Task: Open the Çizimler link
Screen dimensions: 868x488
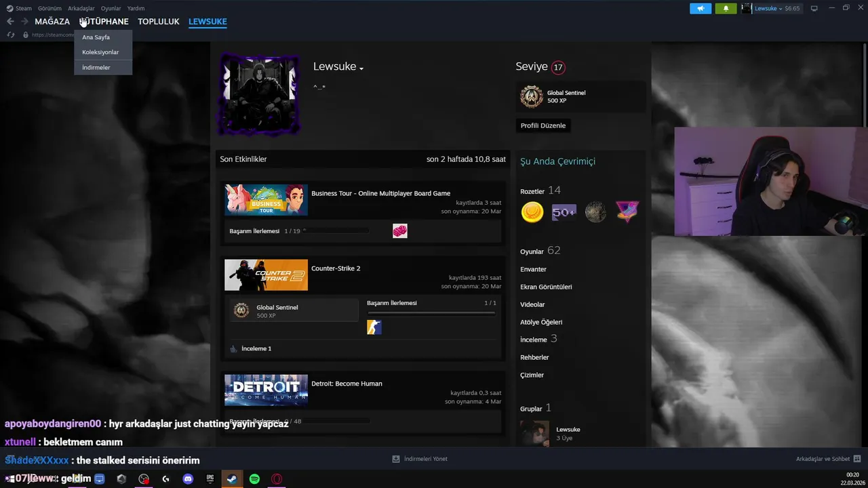Action: pos(532,375)
